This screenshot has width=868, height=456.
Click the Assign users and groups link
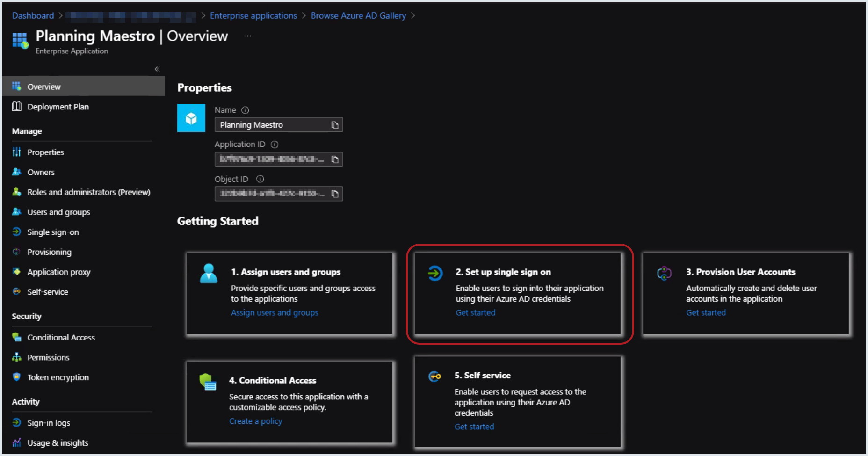275,312
